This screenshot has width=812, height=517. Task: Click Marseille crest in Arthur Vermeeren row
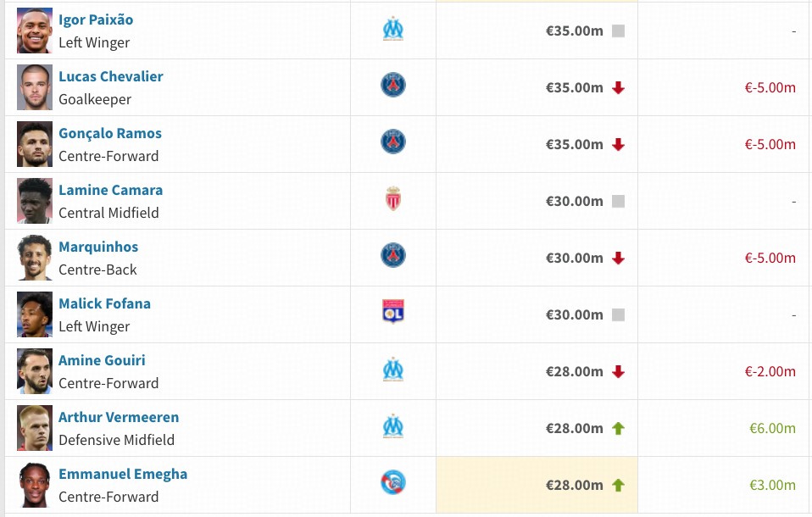coord(392,426)
